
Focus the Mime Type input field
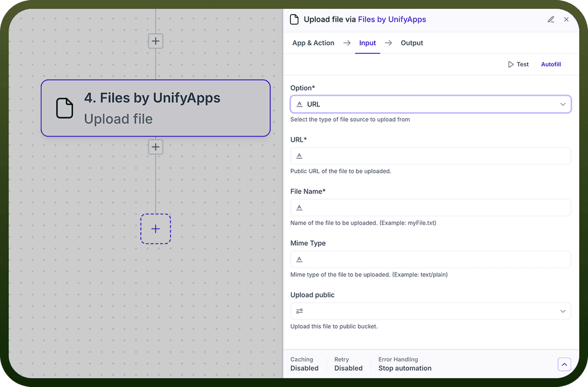[x=431, y=260]
